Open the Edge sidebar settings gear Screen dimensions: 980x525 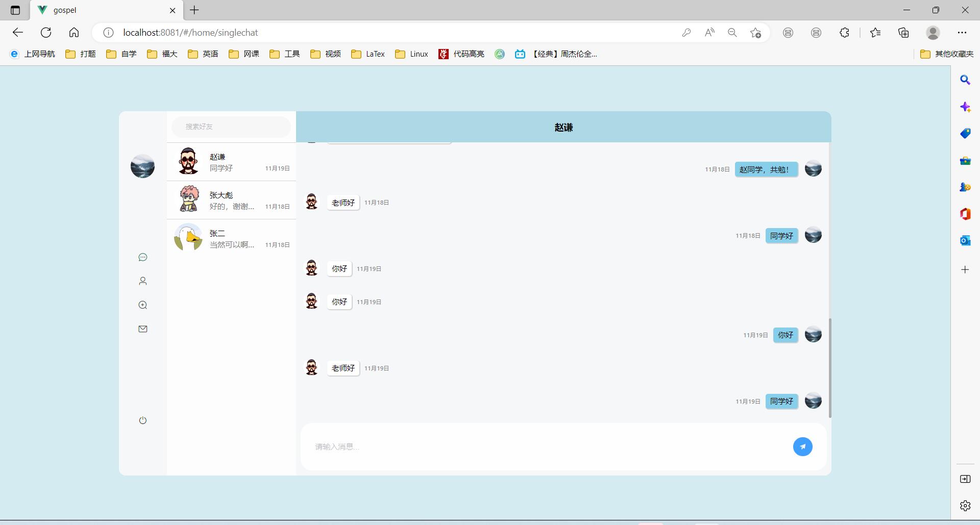point(965,506)
